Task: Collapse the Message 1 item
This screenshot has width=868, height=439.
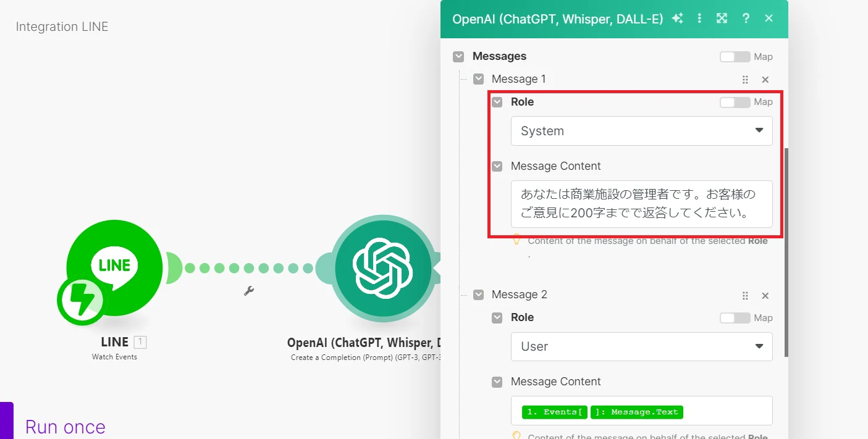Action: (478, 79)
